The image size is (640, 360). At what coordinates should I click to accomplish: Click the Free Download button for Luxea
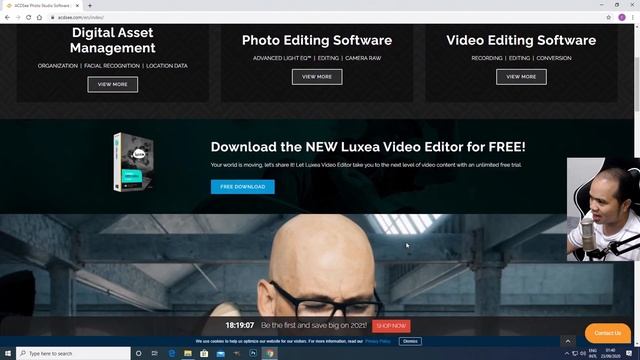242,187
